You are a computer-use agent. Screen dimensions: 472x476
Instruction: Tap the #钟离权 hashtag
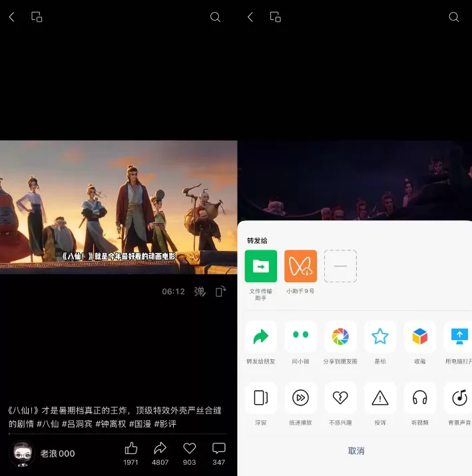tap(111, 424)
